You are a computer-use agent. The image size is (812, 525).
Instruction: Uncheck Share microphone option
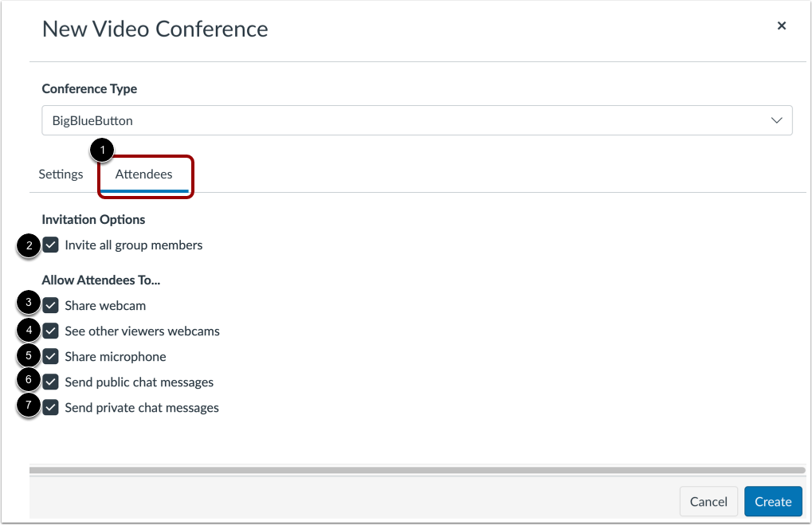(x=51, y=356)
